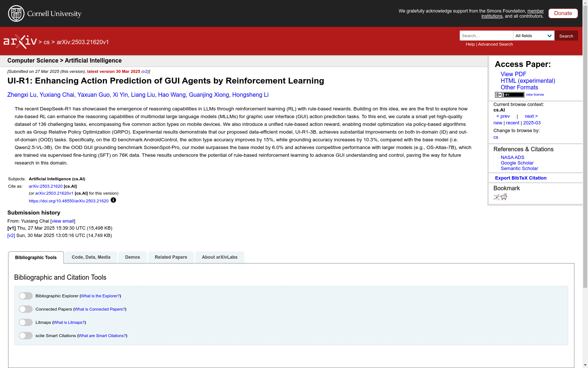Toggle the Bibliographic Explorer switch
Viewport: 588px width, 368px height.
[26, 296]
